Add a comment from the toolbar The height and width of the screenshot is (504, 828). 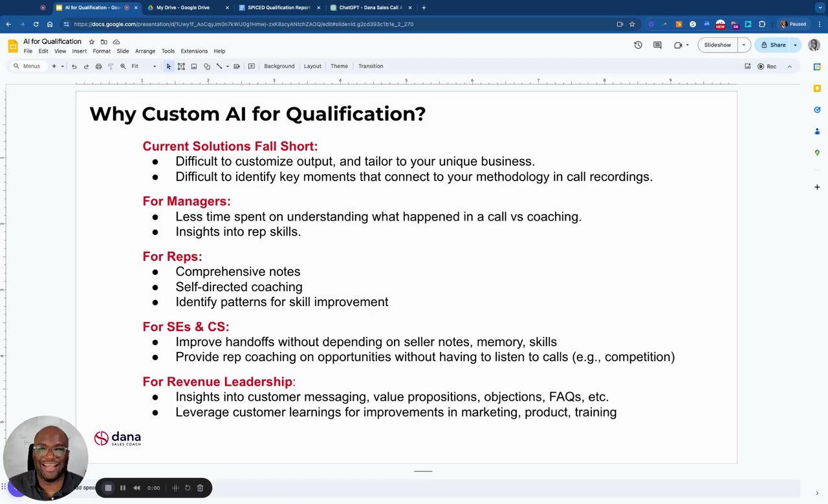[252, 66]
